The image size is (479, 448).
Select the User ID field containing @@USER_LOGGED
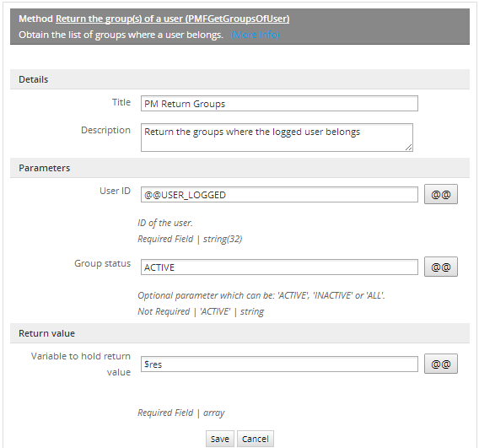pyautogui.click(x=279, y=194)
